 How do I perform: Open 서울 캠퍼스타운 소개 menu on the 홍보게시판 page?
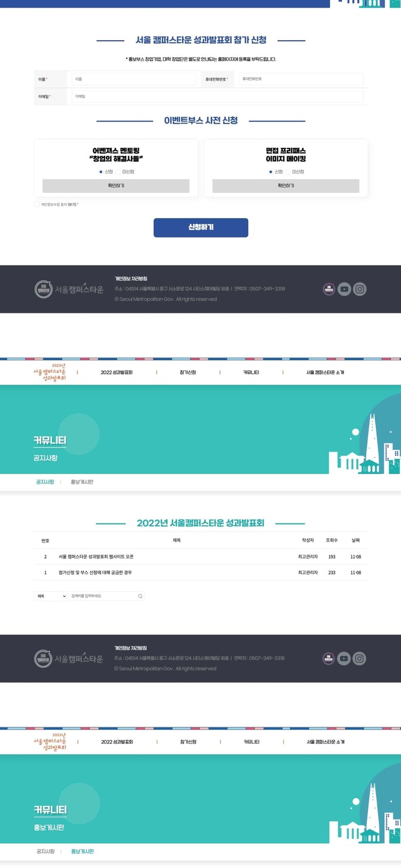pos(326,742)
